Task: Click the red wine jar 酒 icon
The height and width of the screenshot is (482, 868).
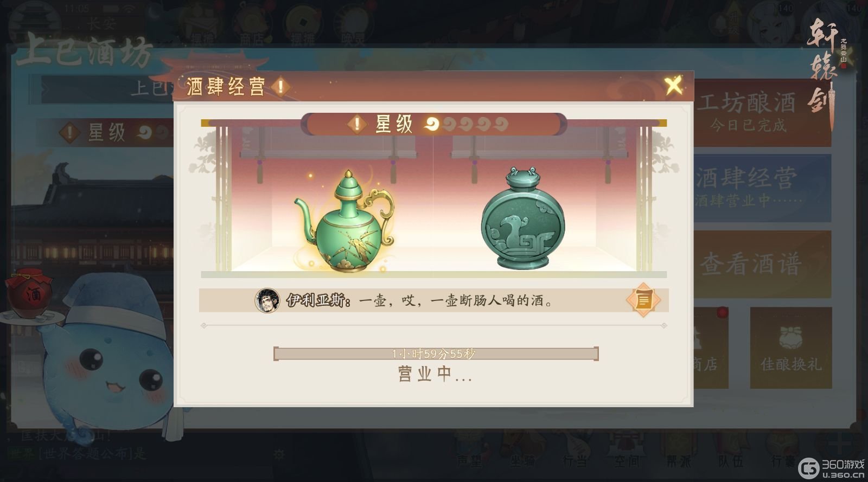Action: (29, 294)
